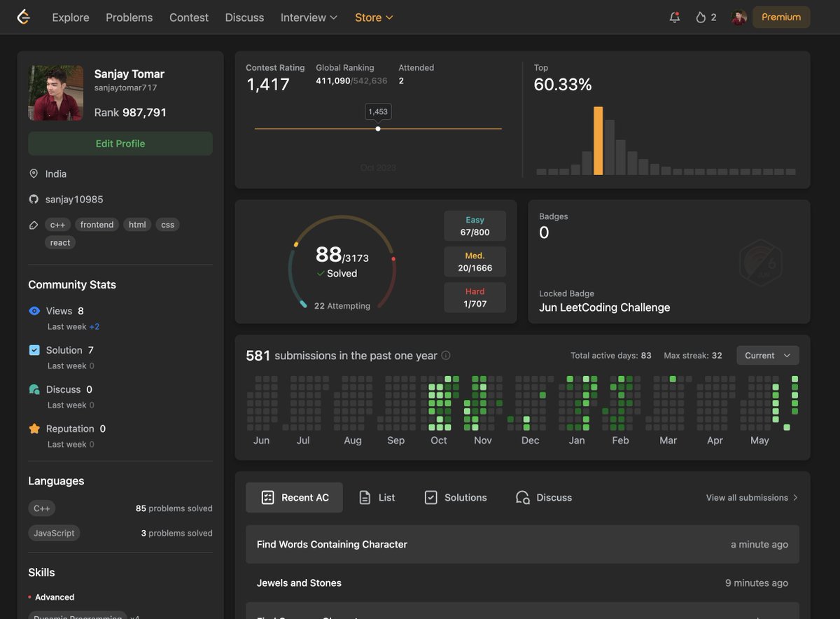
Task: Open the sanjay10985 GitHub link
Action: pos(74,200)
